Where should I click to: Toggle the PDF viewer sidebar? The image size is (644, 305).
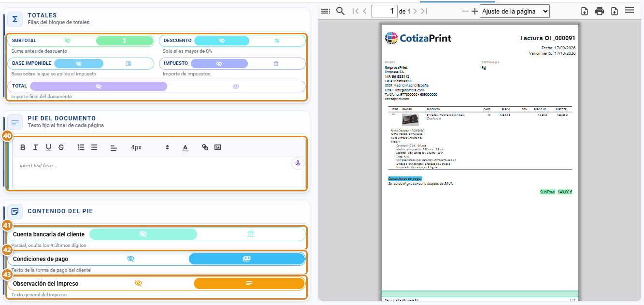click(326, 11)
